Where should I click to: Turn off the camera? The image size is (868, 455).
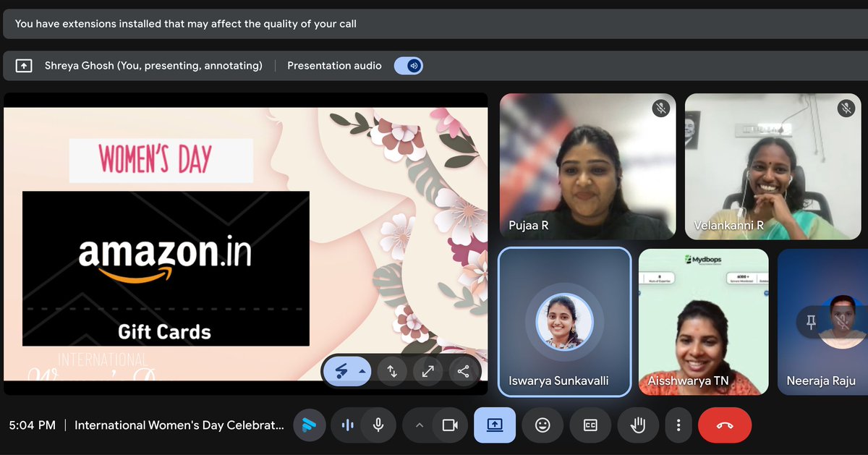450,425
